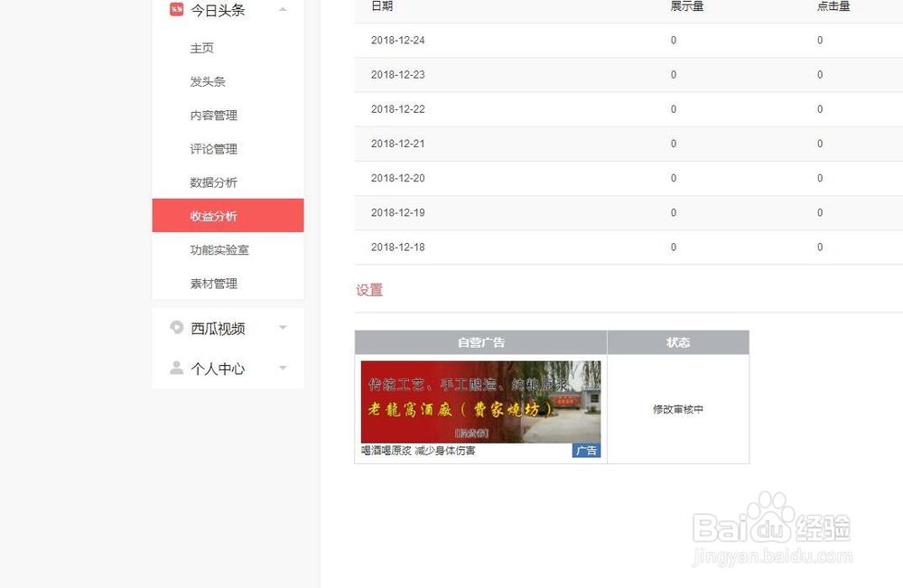Viewport: 903px width, 588px height.
Task: Click 点击量 value in 2018-12-18 row
Action: tap(820, 247)
